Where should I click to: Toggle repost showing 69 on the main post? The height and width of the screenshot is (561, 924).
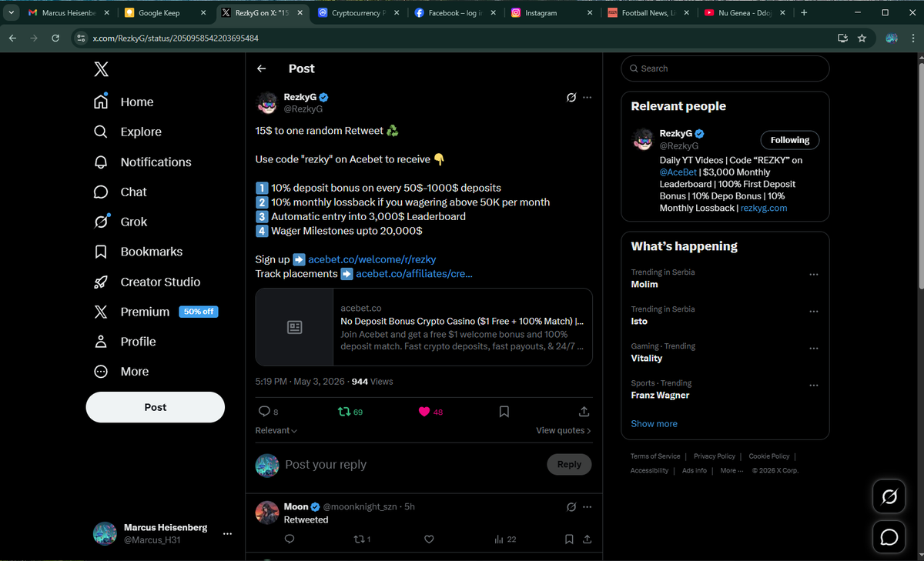point(350,412)
